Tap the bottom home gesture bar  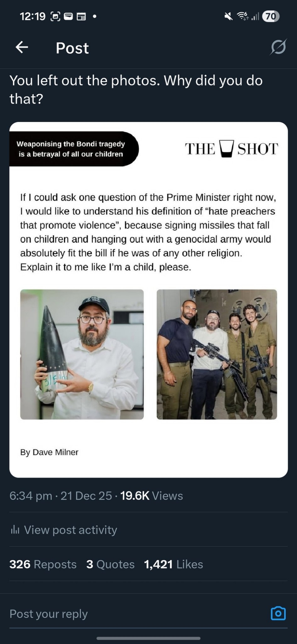pos(148,638)
